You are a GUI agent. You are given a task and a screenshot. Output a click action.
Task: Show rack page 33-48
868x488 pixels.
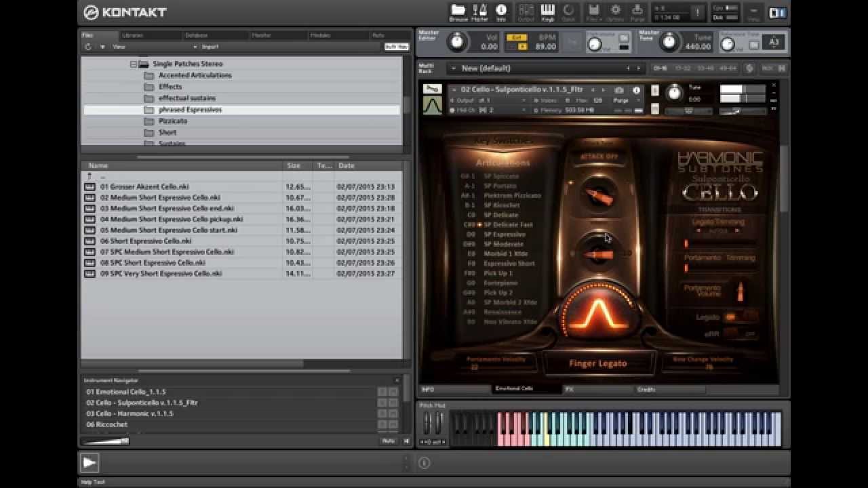tap(705, 68)
